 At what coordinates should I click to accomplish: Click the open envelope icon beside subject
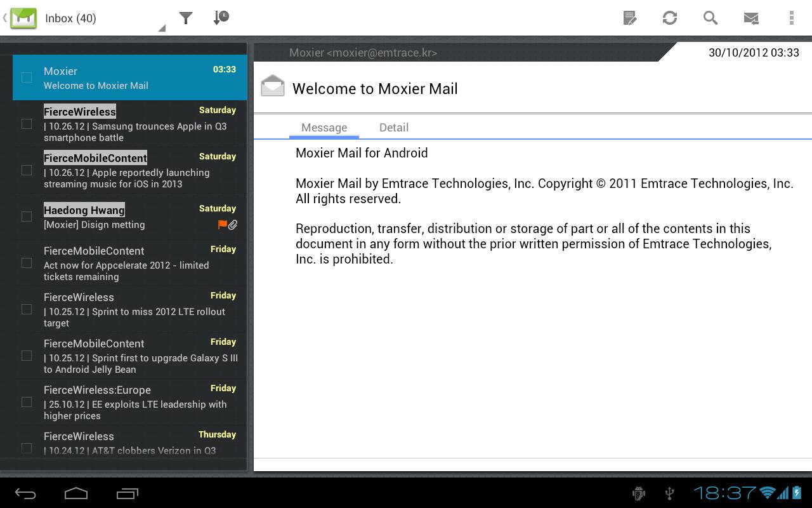click(x=273, y=86)
